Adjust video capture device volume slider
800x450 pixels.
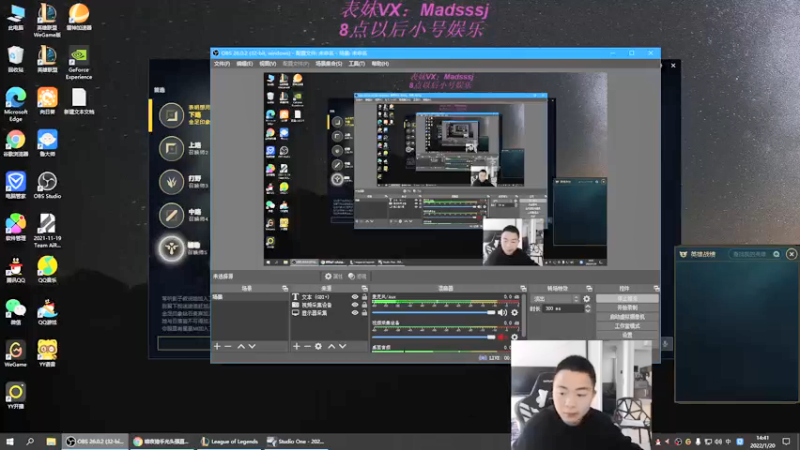(x=433, y=337)
